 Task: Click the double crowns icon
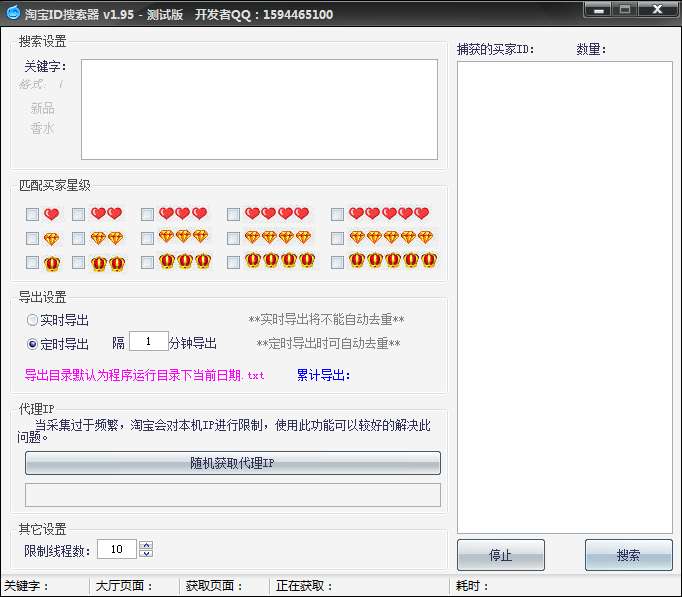tap(108, 263)
